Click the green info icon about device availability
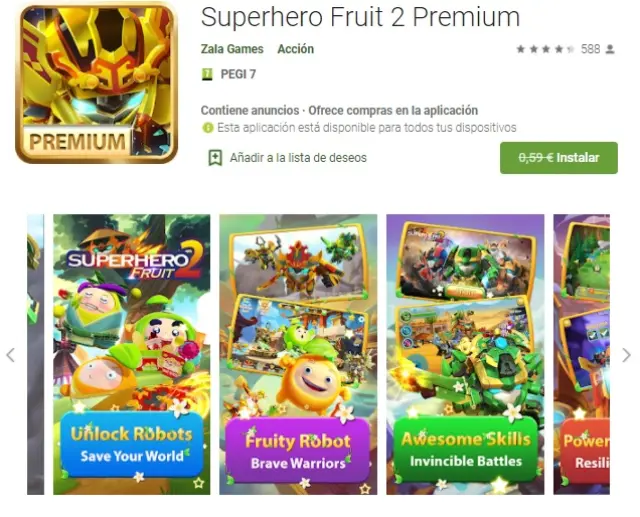 pos(208,128)
